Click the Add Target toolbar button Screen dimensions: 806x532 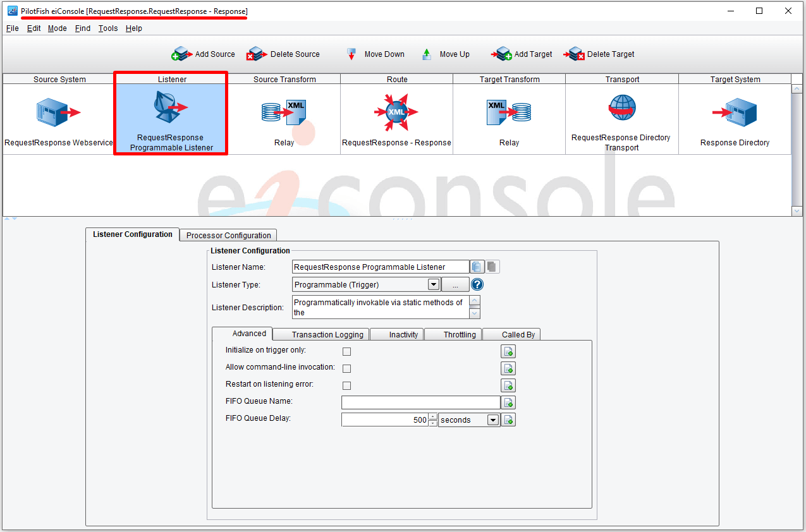pos(522,54)
